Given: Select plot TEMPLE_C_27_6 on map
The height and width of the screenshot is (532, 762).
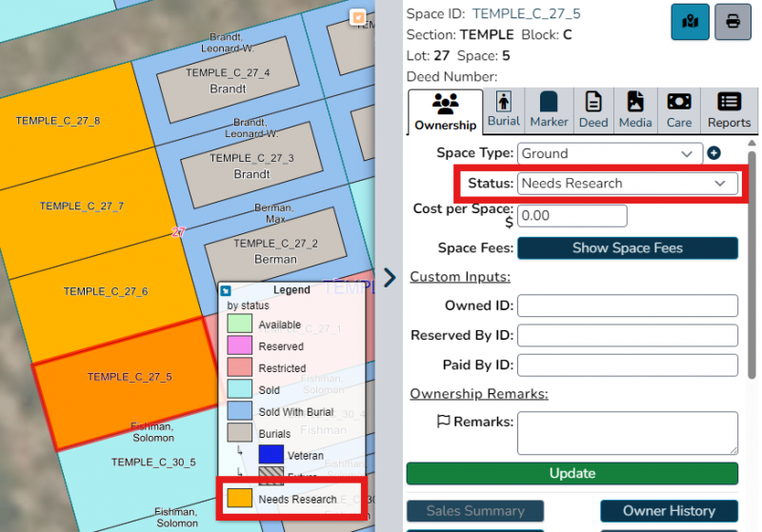Looking at the screenshot, I should 107,294.
